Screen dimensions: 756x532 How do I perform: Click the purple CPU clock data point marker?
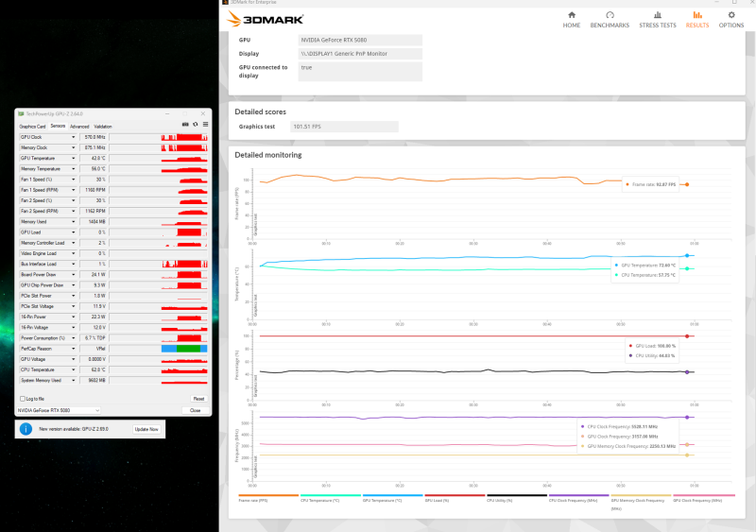coord(687,418)
